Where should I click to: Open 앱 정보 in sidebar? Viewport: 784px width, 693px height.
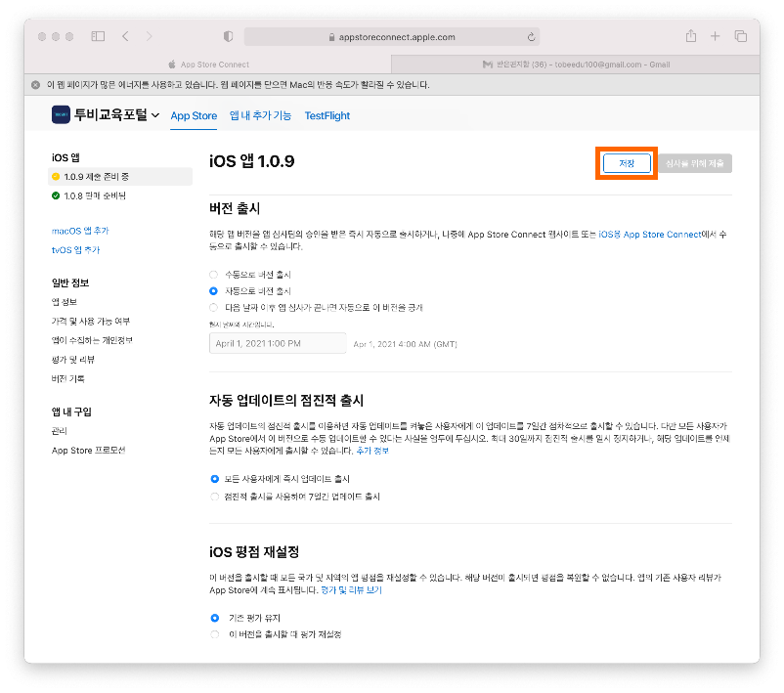pyautogui.click(x=64, y=301)
